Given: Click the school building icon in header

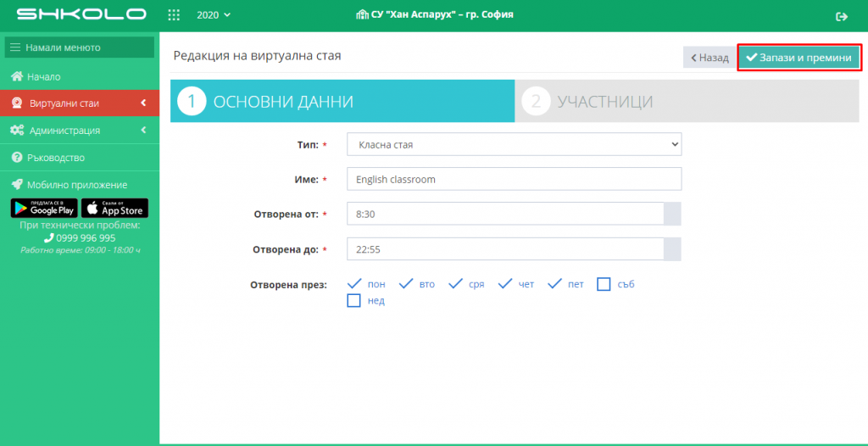Looking at the screenshot, I should [x=361, y=15].
